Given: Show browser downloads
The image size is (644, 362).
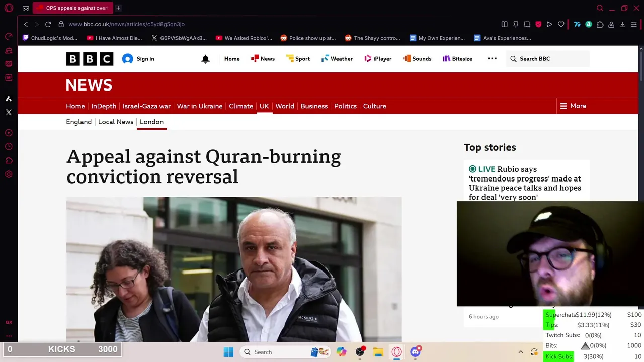Looking at the screenshot, I should pyautogui.click(x=622, y=24).
